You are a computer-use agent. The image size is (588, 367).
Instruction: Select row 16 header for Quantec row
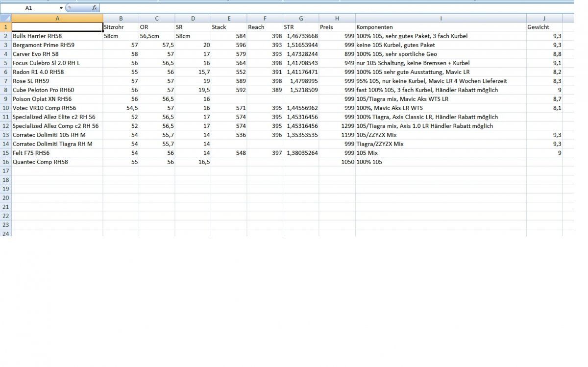tap(5, 162)
